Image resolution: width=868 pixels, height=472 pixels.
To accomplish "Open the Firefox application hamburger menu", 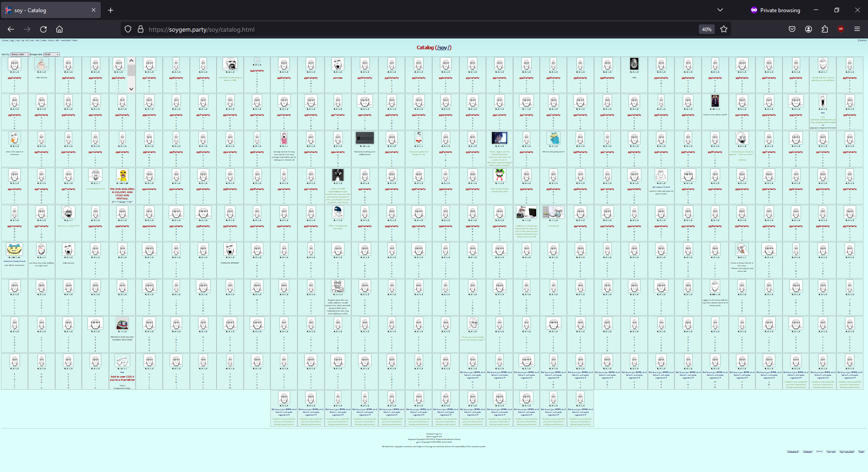I will click(x=857, y=29).
